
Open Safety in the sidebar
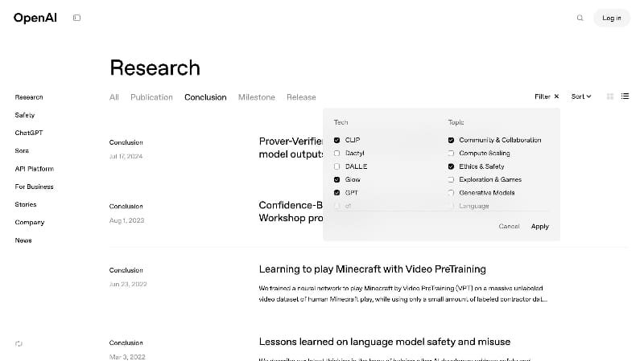(25, 115)
